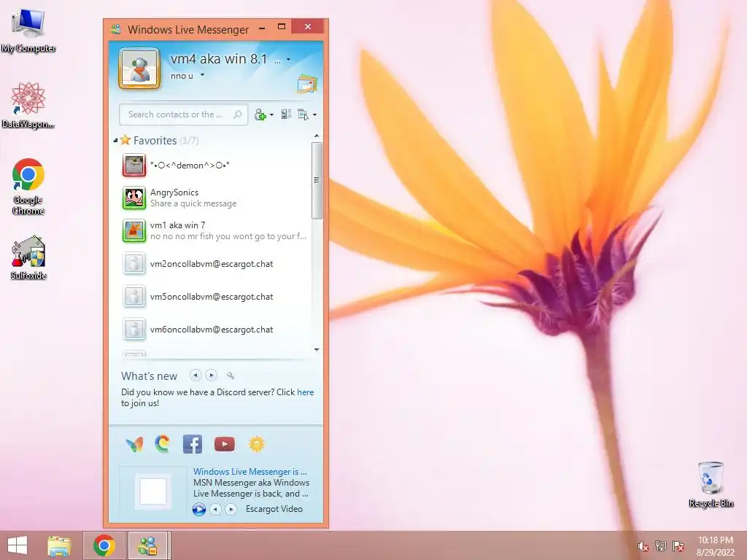Viewport: 747px width, 560px height.
Task: Click avatar of vm5oncollabvm contact
Action: (134, 296)
